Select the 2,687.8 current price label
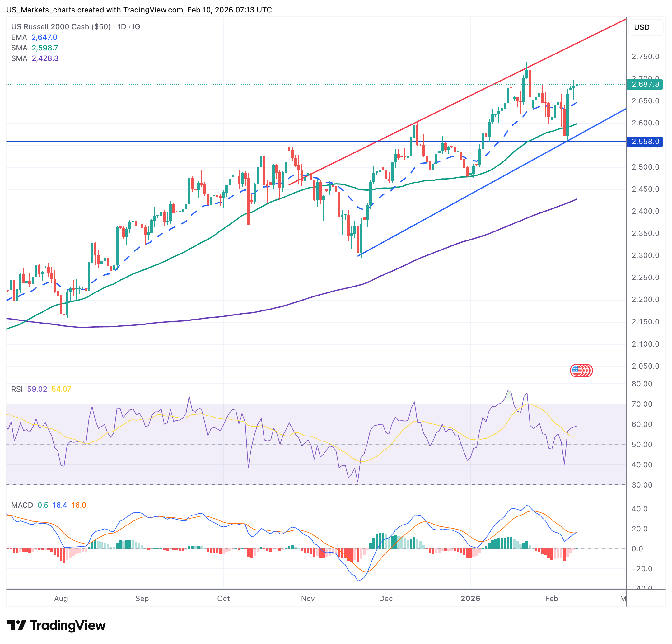 [644, 84]
